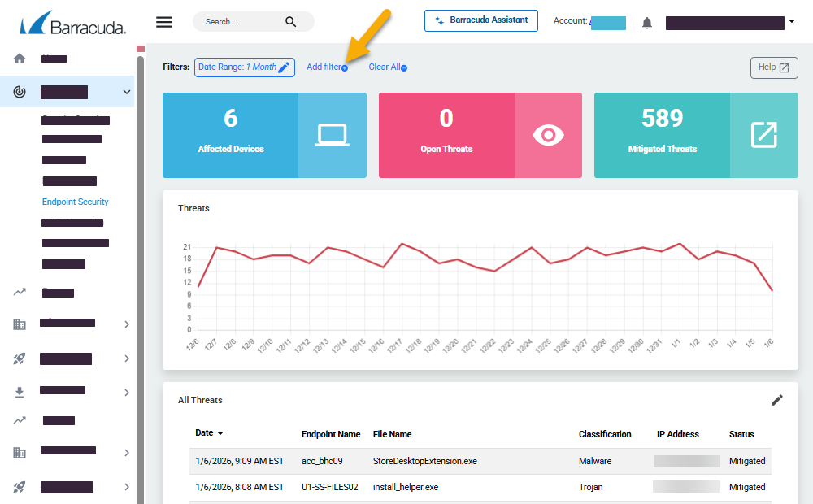
Task: Open Mitigated Threats external link icon
Action: pyautogui.click(x=763, y=135)
